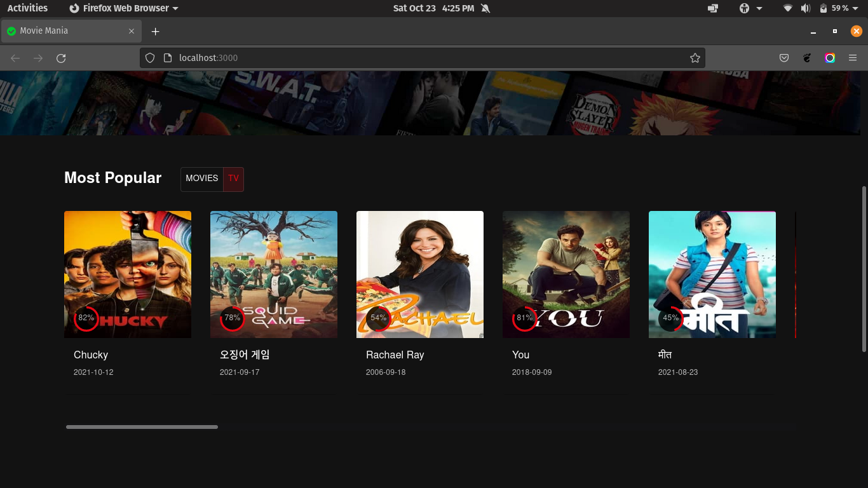Click the vertical page scrollbar

click(x=864, y=269)
